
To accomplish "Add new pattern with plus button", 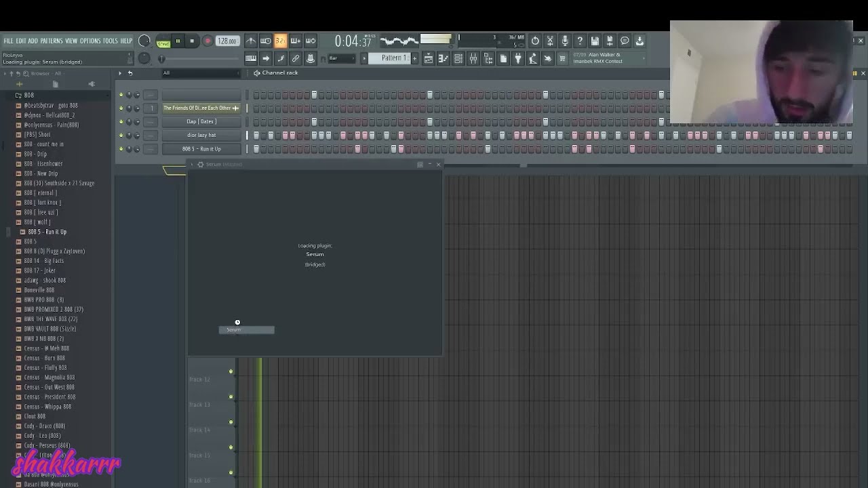I will click(x=414, y=58).
